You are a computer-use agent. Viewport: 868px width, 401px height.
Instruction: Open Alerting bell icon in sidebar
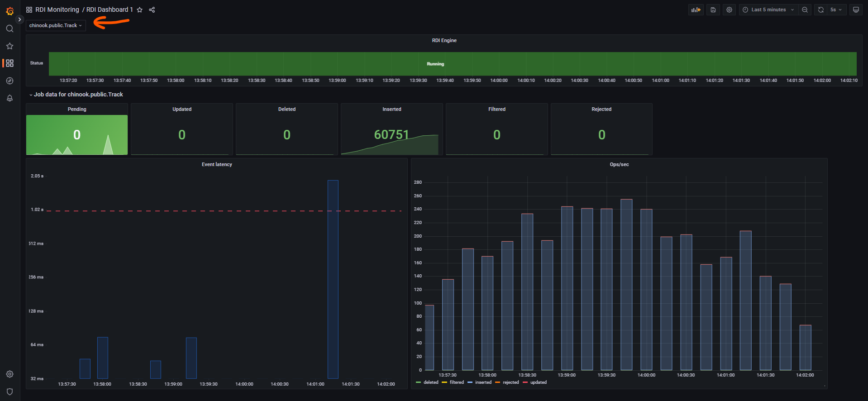(10, 98)
